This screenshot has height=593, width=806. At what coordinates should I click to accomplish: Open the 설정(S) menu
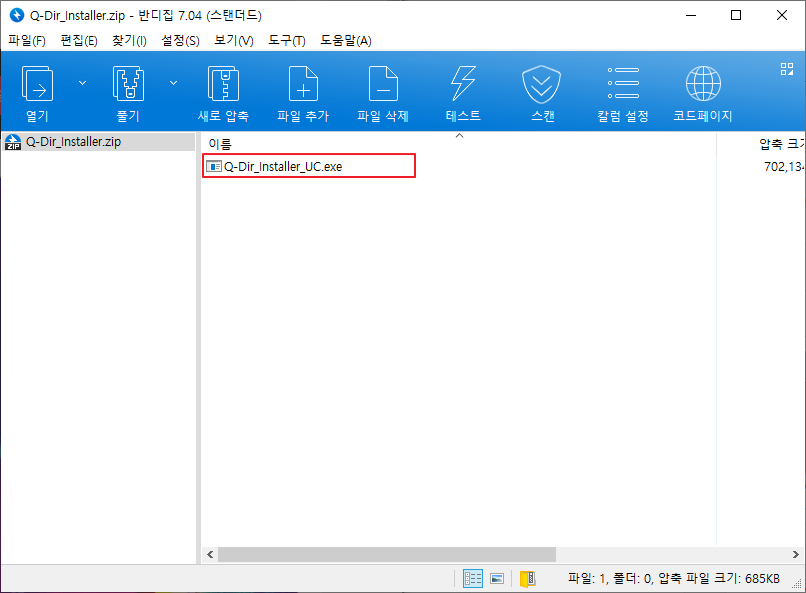[180, 41]
